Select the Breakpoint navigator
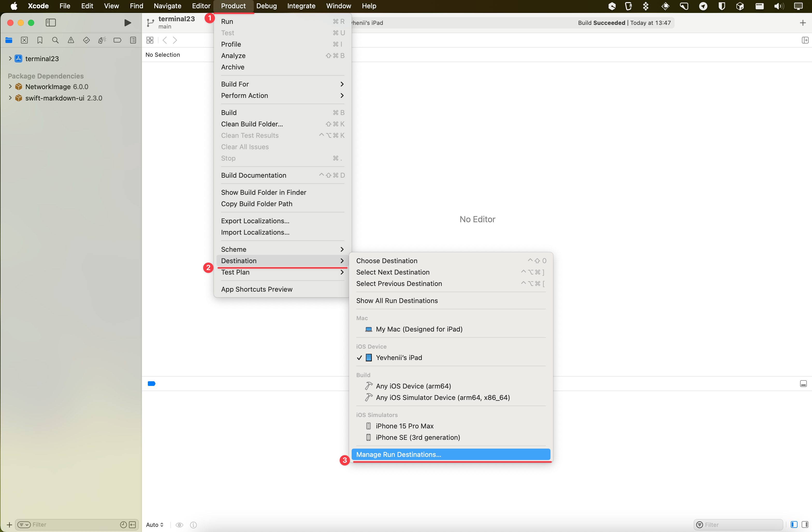Image resolution: width=812 pixels, height=532 pixels. coord(117,40)
